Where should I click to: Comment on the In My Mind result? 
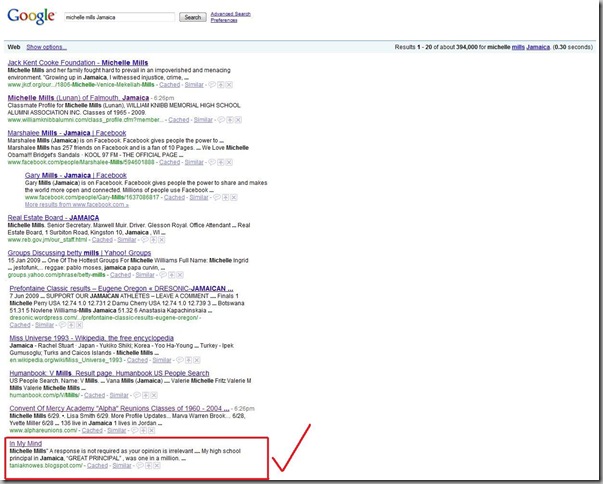(140, 466)
